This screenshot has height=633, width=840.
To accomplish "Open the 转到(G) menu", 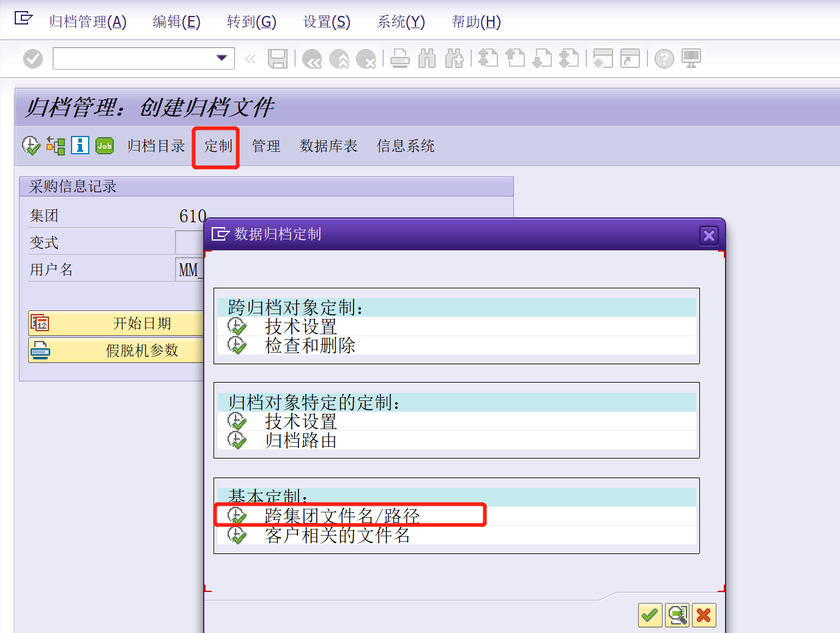I will click(251, 22).
